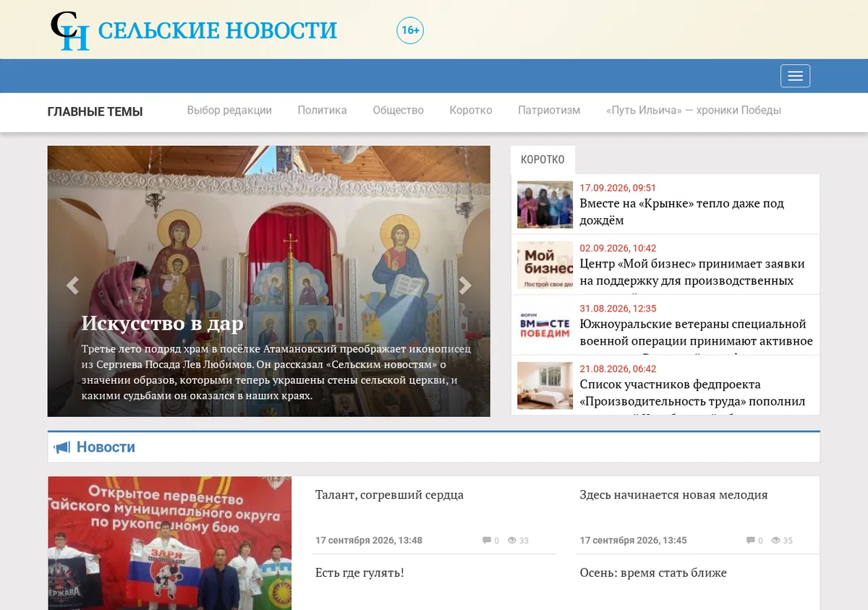Viewport: 868px width, 610px height.
Task: Advance carousel with the right arrow
Action: (x=465, y=285)
